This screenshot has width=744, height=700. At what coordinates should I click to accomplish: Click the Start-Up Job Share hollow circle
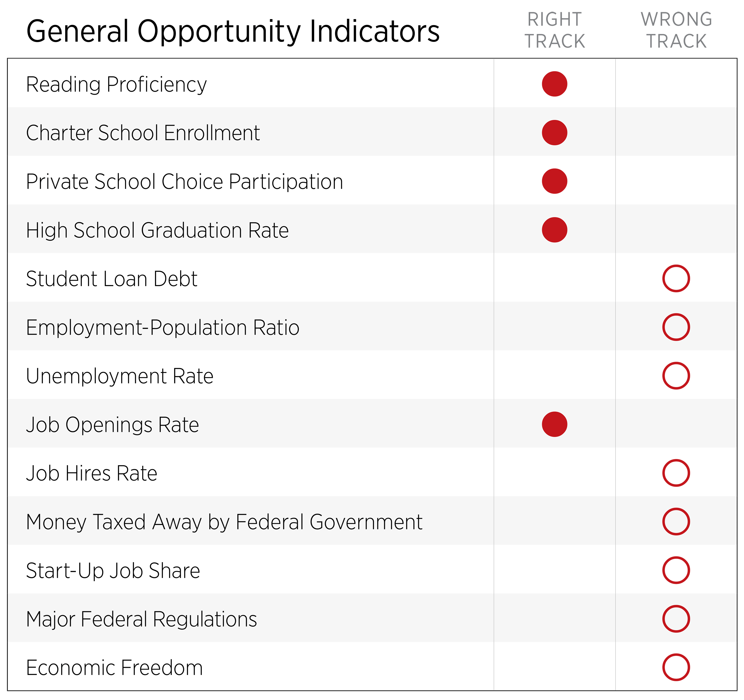coord(676,570)
